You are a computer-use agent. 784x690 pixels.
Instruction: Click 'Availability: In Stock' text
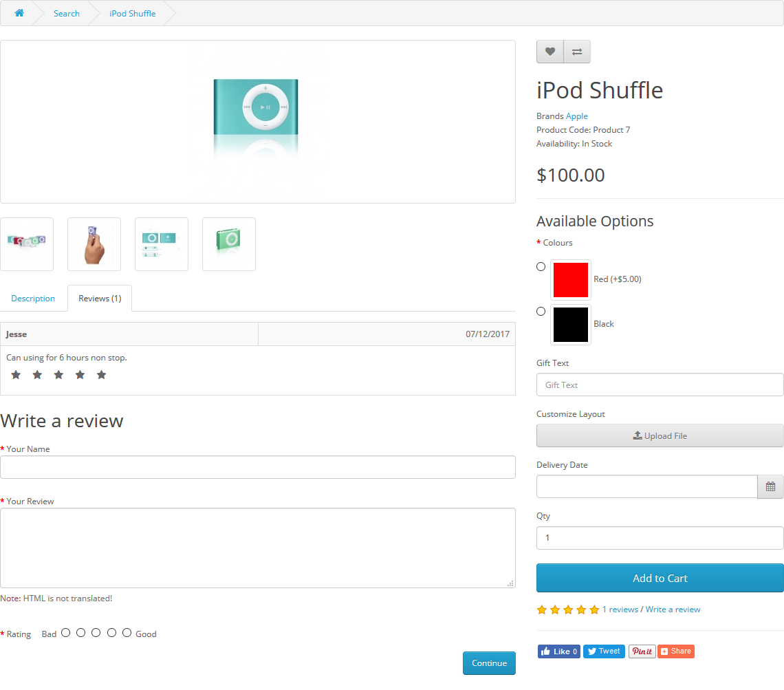point(574,144)
